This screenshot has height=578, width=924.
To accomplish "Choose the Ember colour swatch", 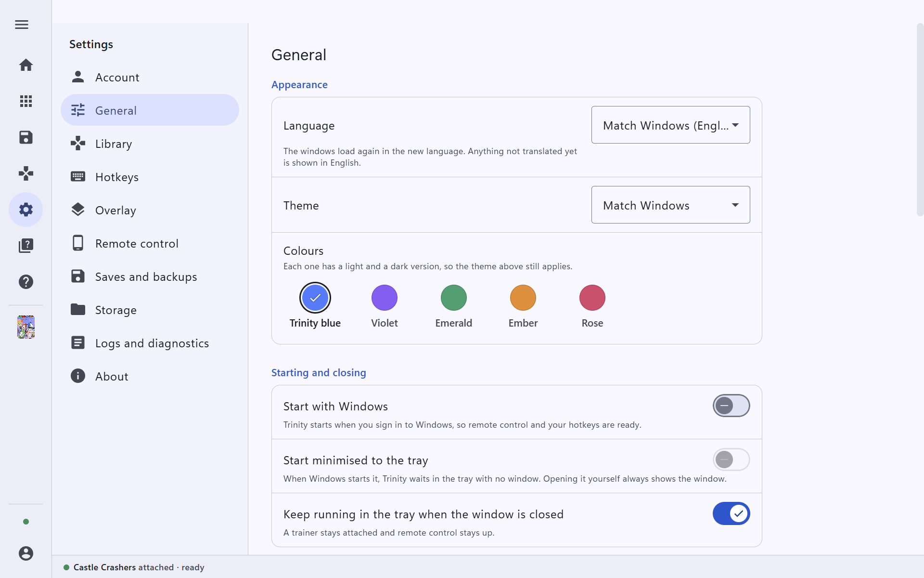I will pyautogui.click(x=523, y=298).
